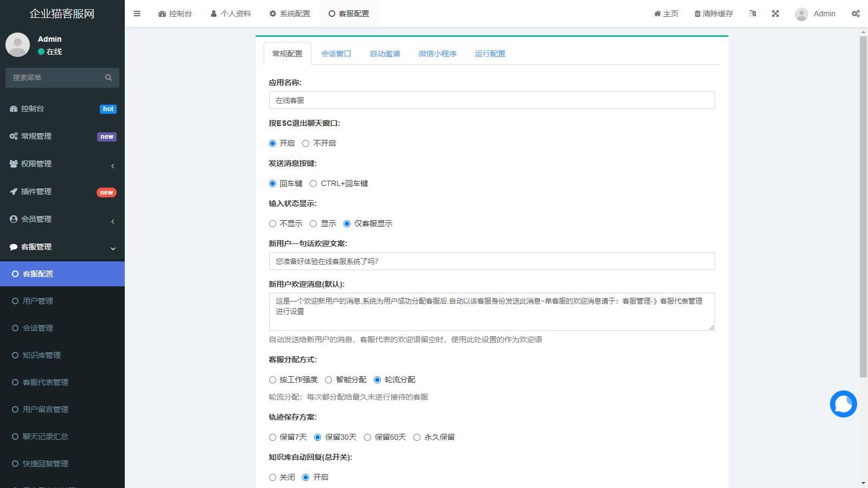This screenshot has width=868, height=488.
Task: Switch to the 会话窗口 tab
Action: (336, 54)
